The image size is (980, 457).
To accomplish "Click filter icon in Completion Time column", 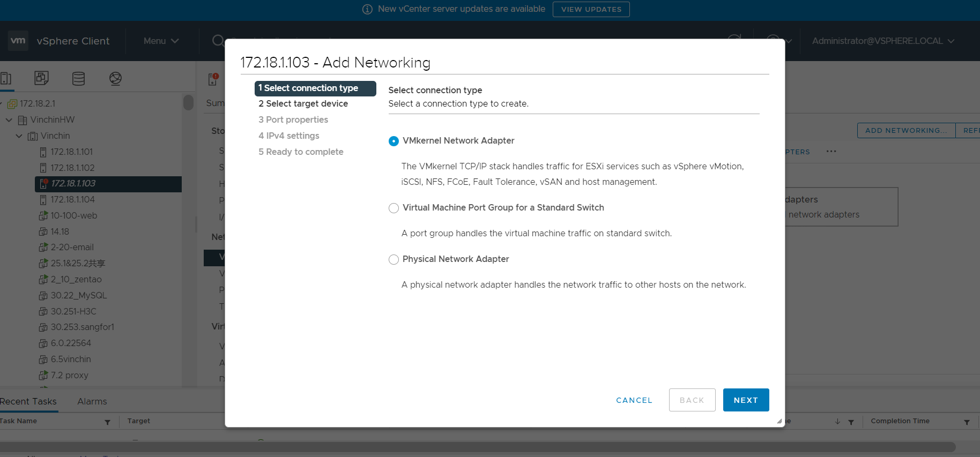I will click(x=967, y=422).
